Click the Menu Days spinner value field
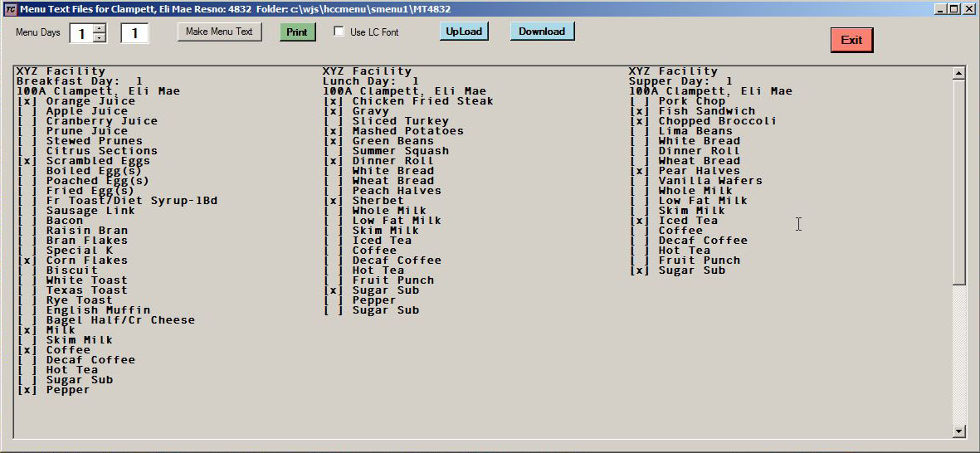Image resolution: width=980 pixels, height=453 pixels. click(x=81, y=33)
